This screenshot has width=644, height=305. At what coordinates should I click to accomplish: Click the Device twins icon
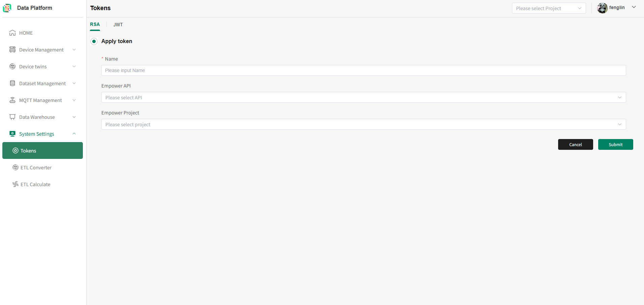[12, 66]
